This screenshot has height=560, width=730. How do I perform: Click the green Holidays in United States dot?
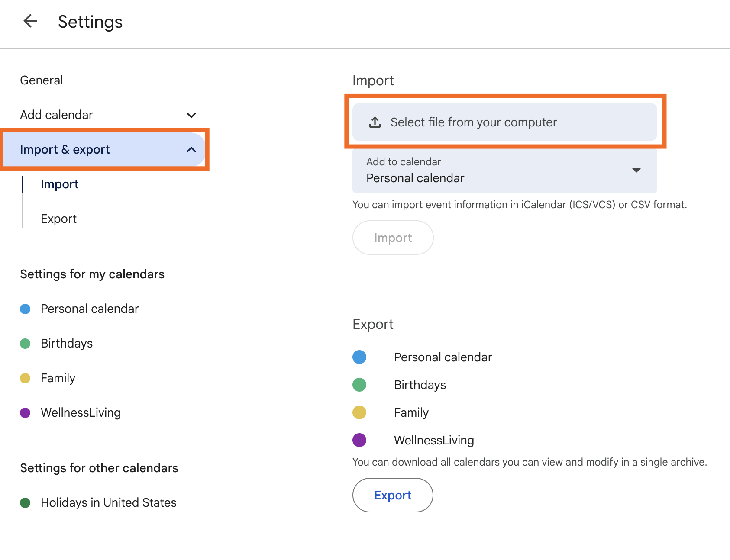point(25,502)
